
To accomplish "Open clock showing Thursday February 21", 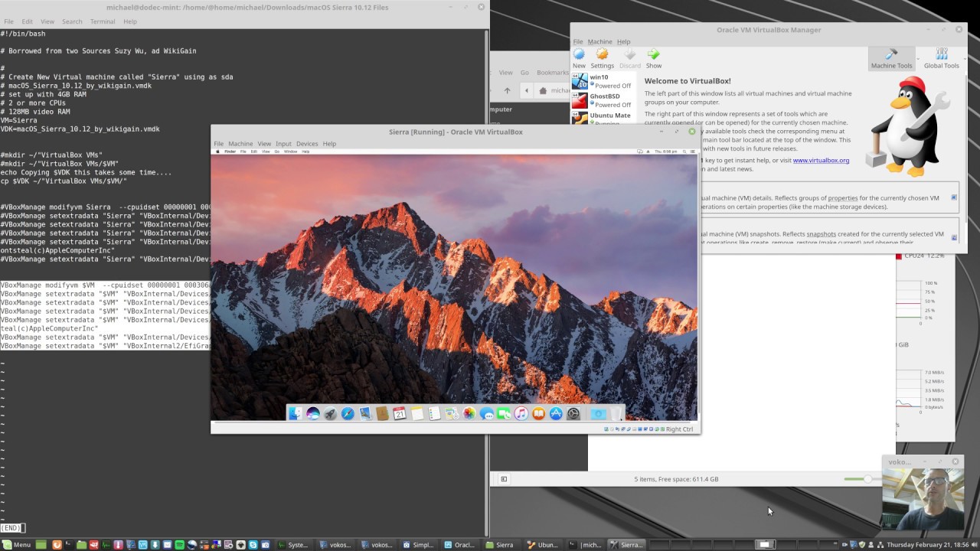I will pyautogui.click(x=928, y=545).
